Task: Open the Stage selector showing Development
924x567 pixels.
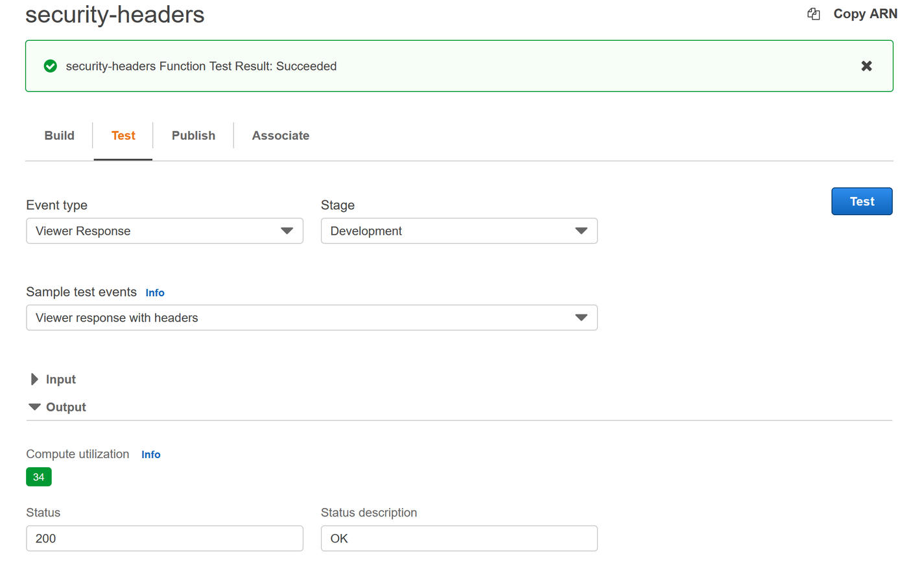Action: [x=458, y=231]
